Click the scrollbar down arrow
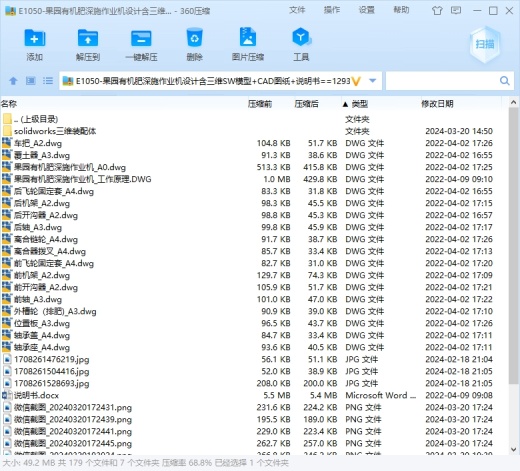This screenshot has height=471, width=520. tap(513, 449)
